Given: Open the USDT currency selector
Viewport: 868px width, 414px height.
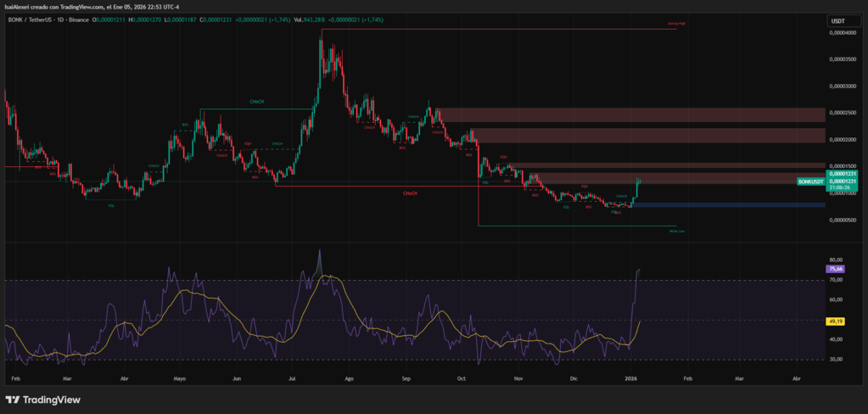Looking at the screenshot, I should (838, 21).
